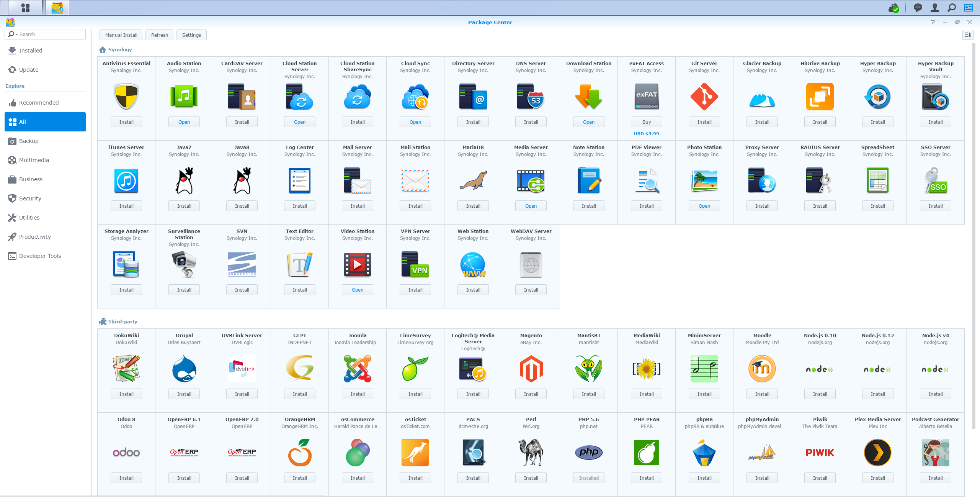
Task: Click the Joomla icon
Action: click(358, 369)
